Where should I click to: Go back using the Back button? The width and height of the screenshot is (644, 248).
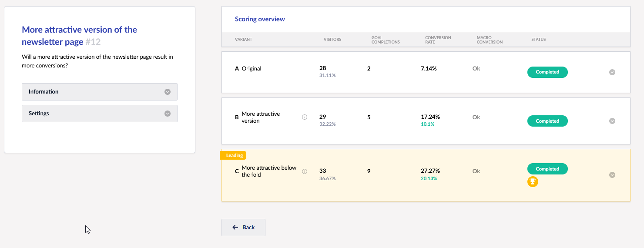243,227
